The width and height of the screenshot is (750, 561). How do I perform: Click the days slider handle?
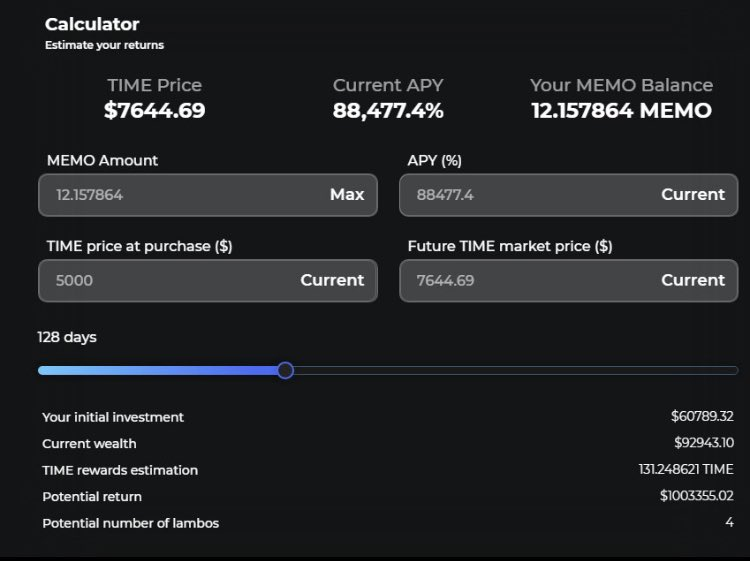pos(286,370)
